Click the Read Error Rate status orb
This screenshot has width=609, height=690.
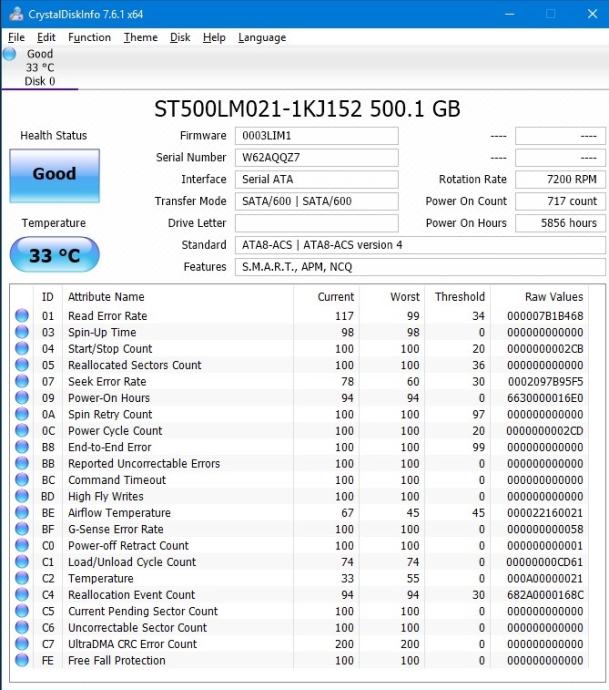click(x=22, y=316)
